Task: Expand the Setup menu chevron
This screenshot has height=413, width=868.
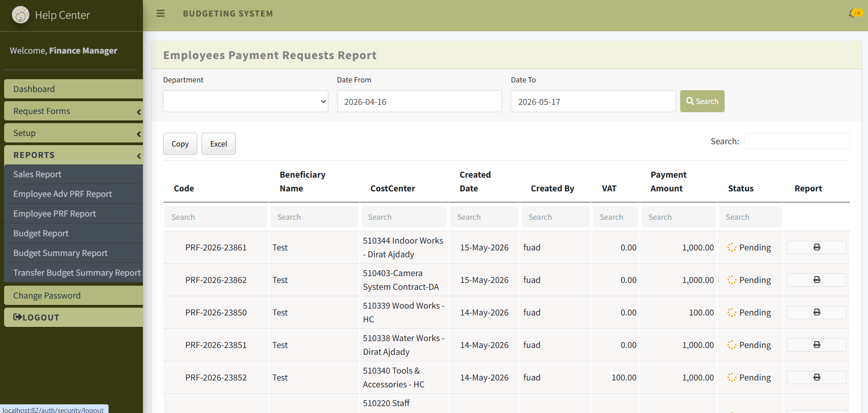Action: click(x=138, y=134)
